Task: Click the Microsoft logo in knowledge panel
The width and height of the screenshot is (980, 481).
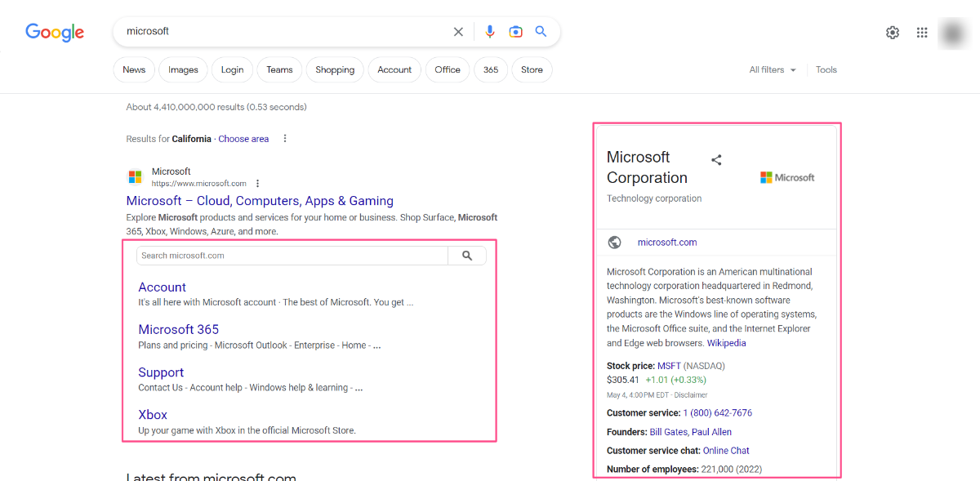Action: pos(787,177)
